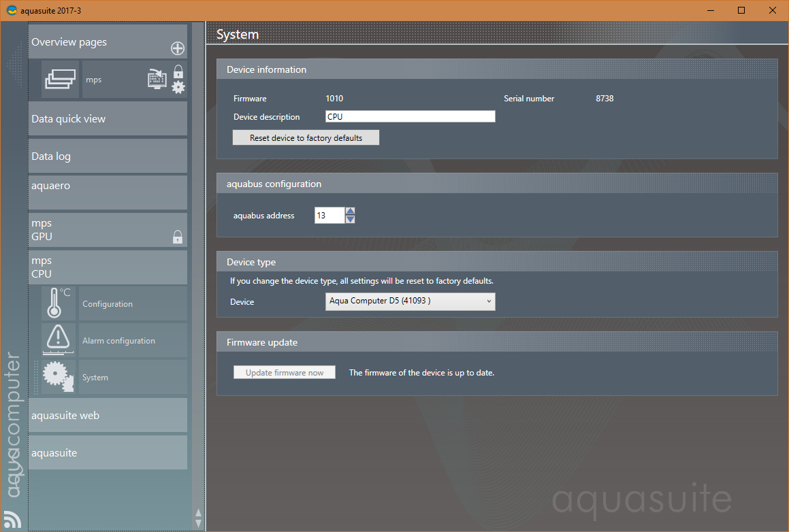Open mps overview page gear settings

178,87
